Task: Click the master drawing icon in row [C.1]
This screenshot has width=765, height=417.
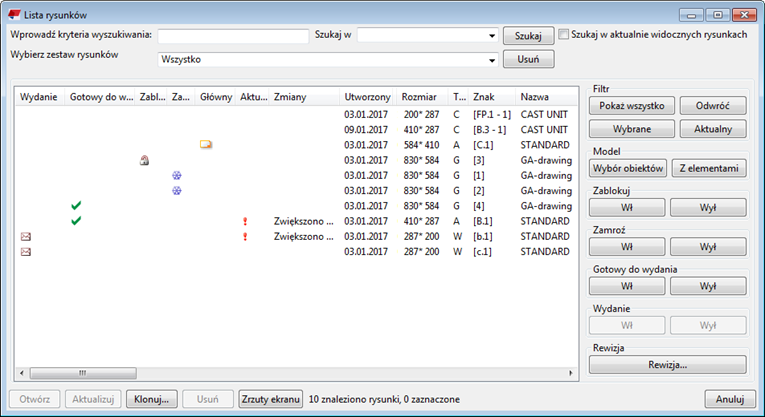Action: click(206, 144)
